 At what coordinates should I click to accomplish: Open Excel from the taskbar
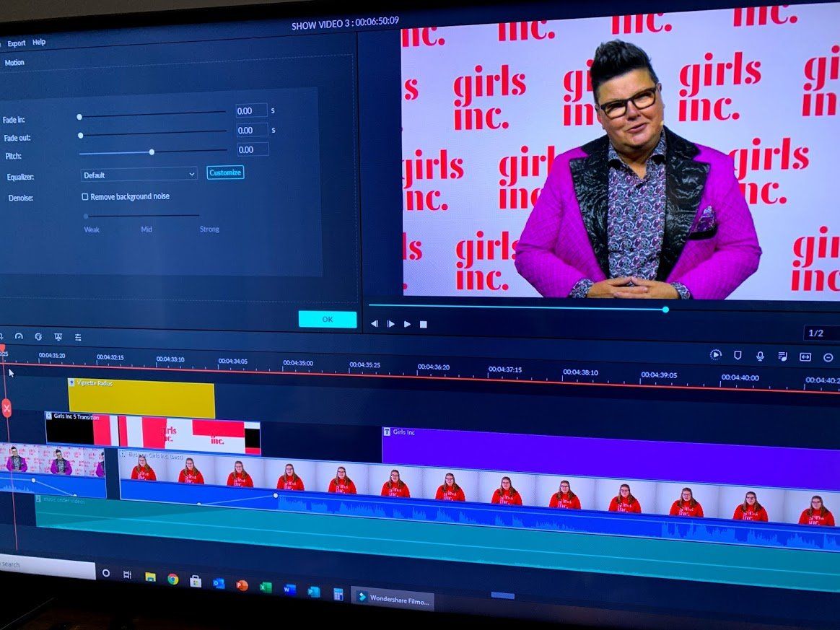(266, 587)
